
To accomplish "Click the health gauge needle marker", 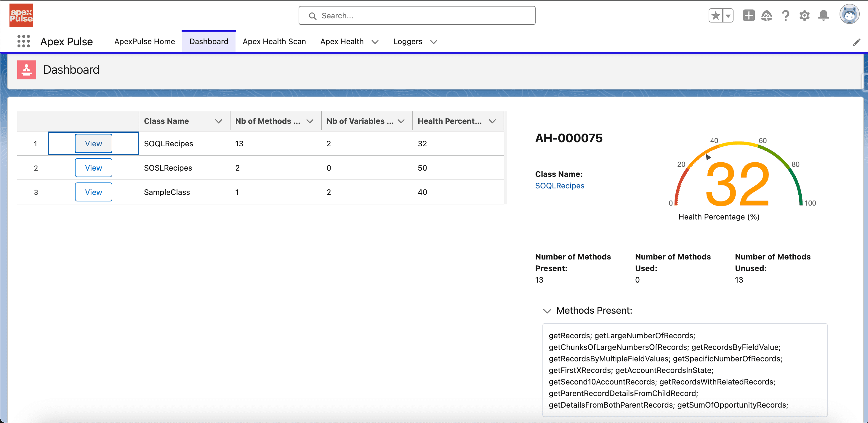I will (x=708, y=157).
